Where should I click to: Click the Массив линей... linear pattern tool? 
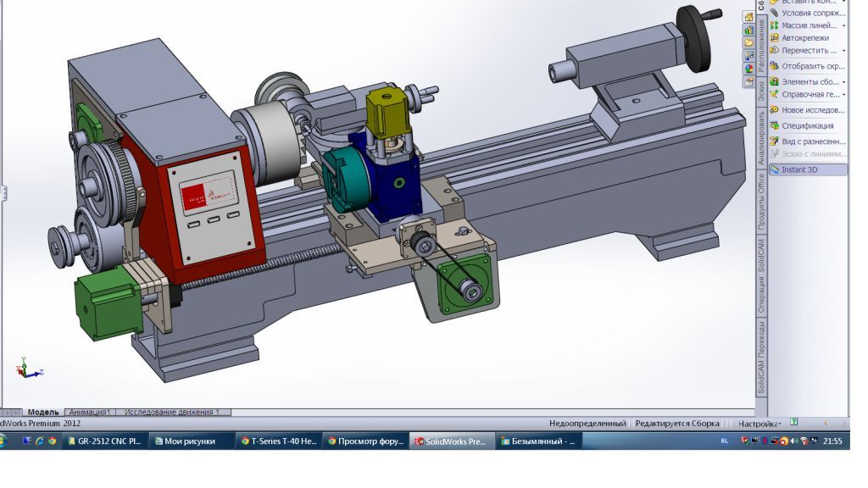[804, 25]
